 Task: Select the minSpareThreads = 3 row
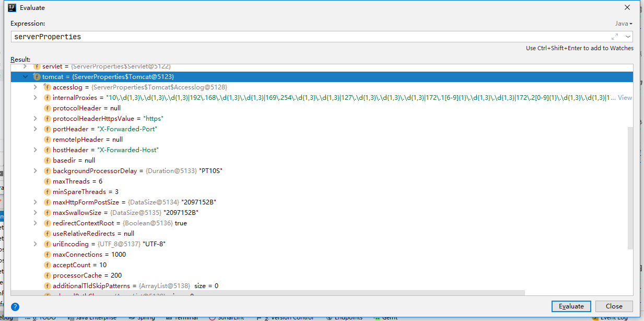pyautogui.click(x=85, y=192)
